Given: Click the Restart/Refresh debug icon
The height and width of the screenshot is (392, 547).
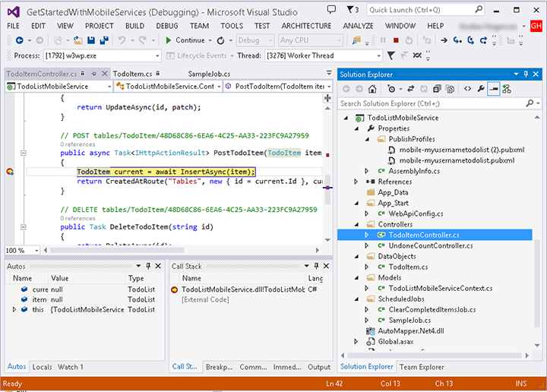Looking at the screenshot, I should [x=220, y=40].
